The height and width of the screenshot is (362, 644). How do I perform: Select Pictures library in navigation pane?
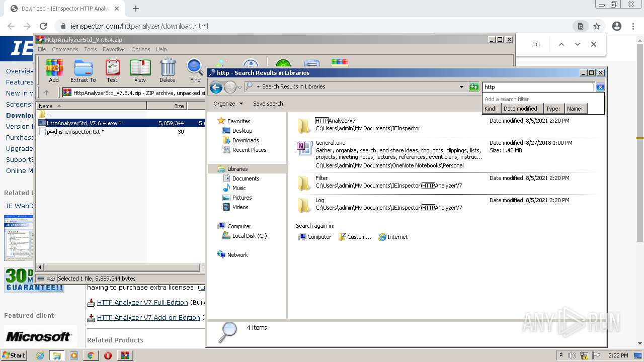(242, 198)
